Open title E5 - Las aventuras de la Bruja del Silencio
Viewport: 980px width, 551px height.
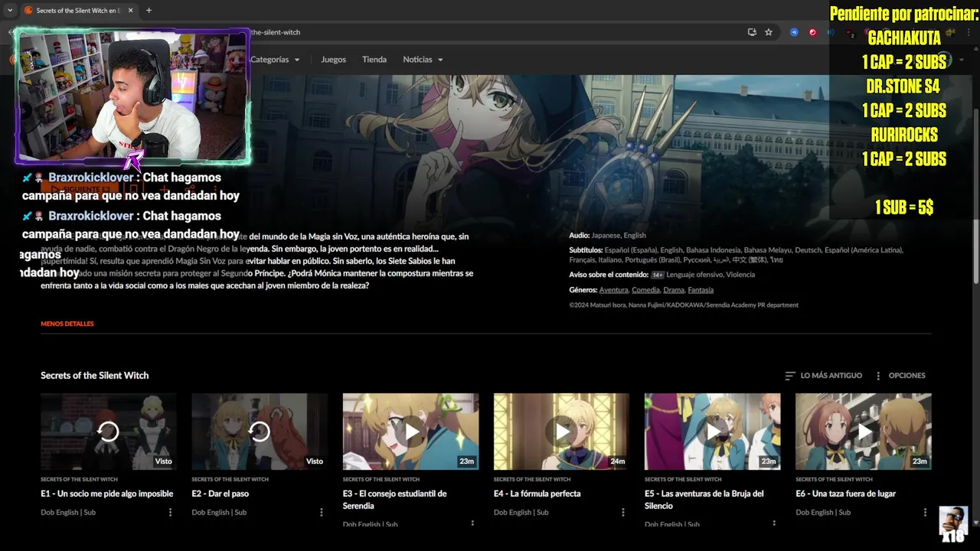704,500
